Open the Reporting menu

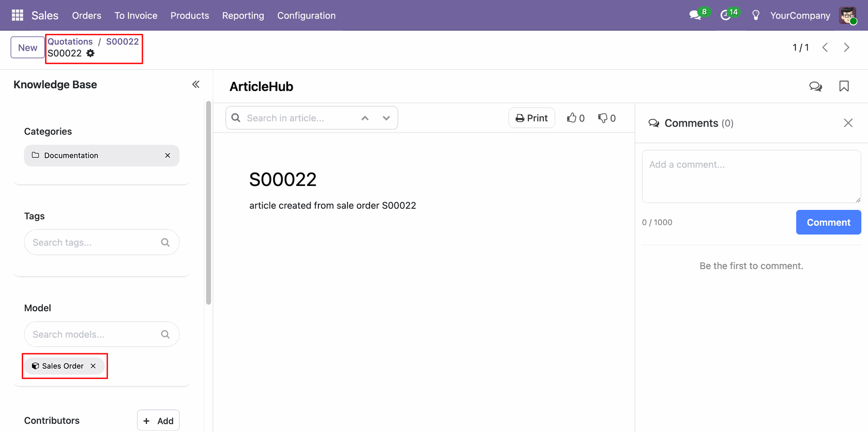tap(243, 15)
